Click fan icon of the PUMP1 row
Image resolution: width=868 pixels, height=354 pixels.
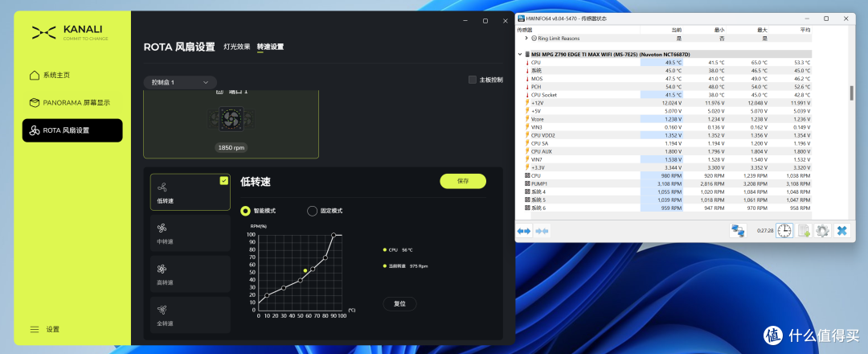coord(527,183)
